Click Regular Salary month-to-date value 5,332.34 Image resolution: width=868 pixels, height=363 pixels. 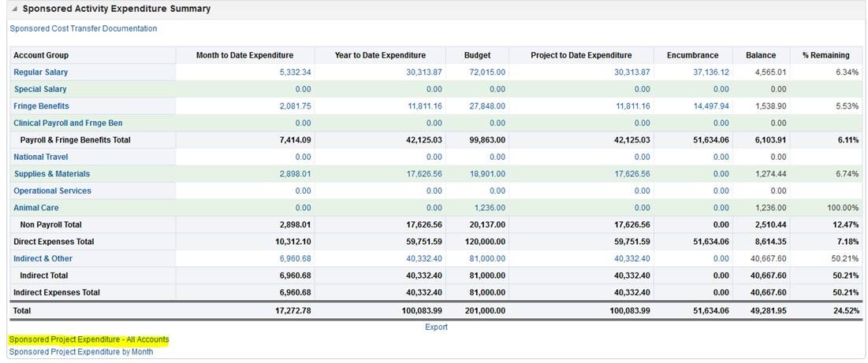pyautogui.click(x=295, y=72)
